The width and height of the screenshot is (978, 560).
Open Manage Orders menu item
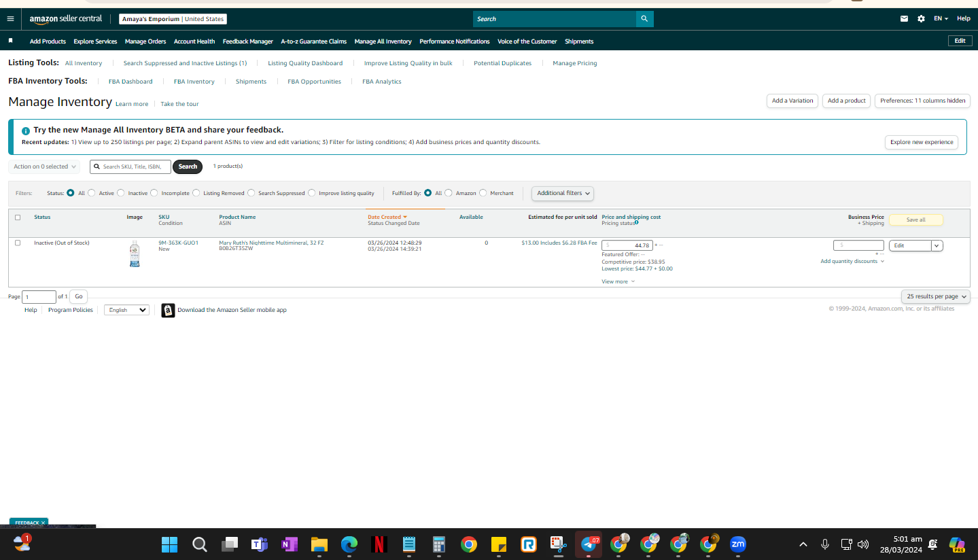[x=145, y=41]
